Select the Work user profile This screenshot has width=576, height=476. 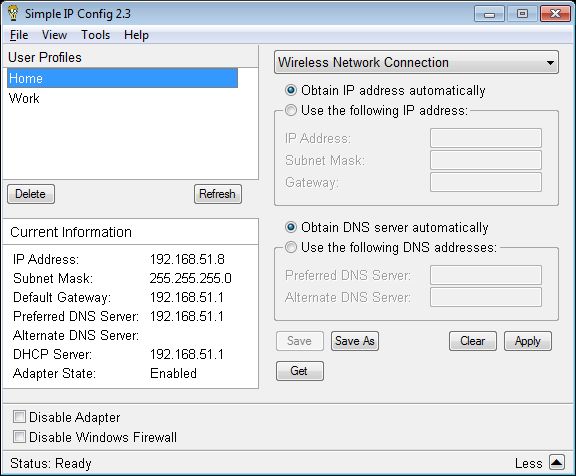122,98
